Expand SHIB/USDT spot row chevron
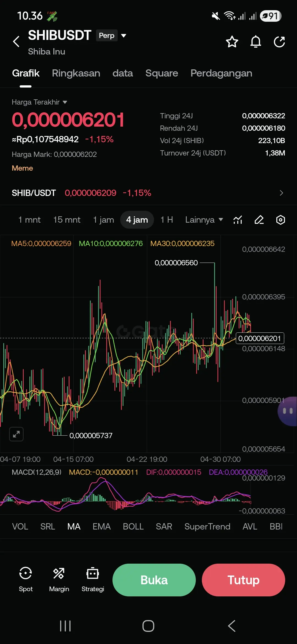Image resolution: width=297 pixels, height=644 pixels. (x=281, y=193)
